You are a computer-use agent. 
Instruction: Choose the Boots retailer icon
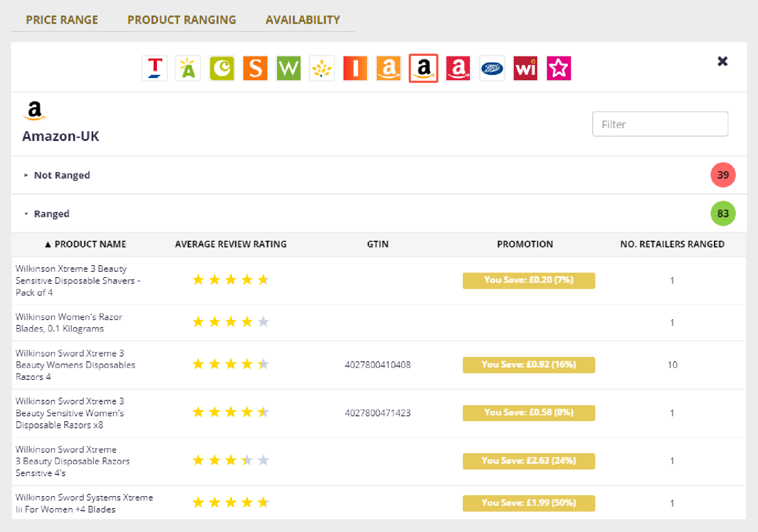click(492, 68)
